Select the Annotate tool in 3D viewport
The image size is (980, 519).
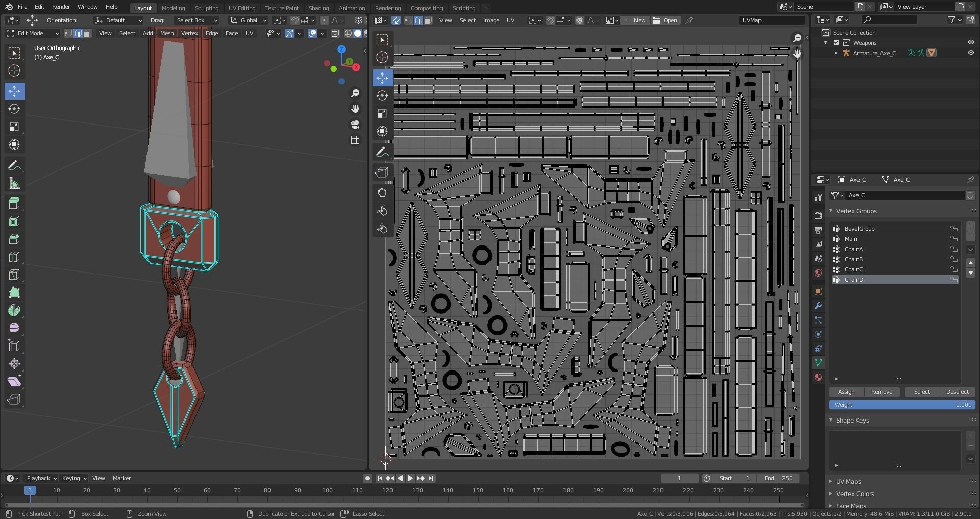coord(14,166)
